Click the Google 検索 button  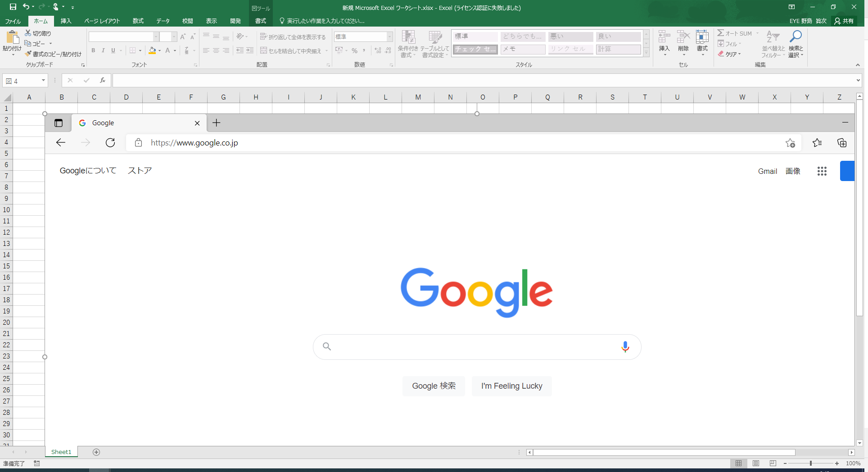pos(434,386)
